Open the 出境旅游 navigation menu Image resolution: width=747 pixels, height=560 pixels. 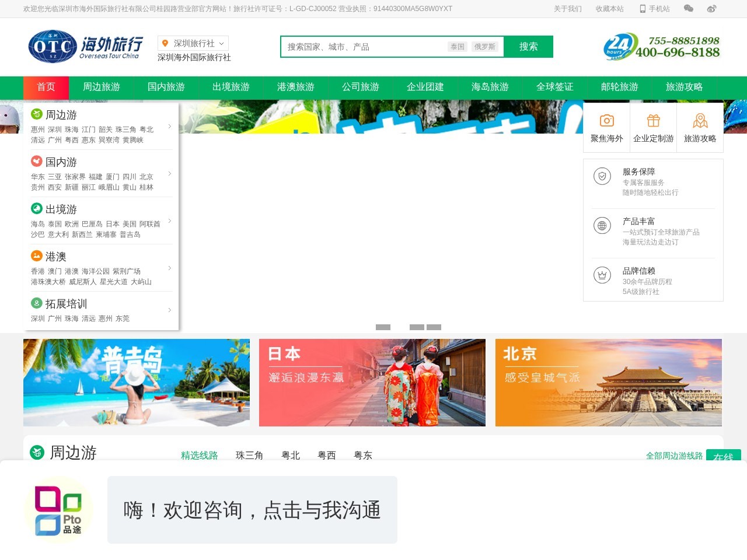231,87
